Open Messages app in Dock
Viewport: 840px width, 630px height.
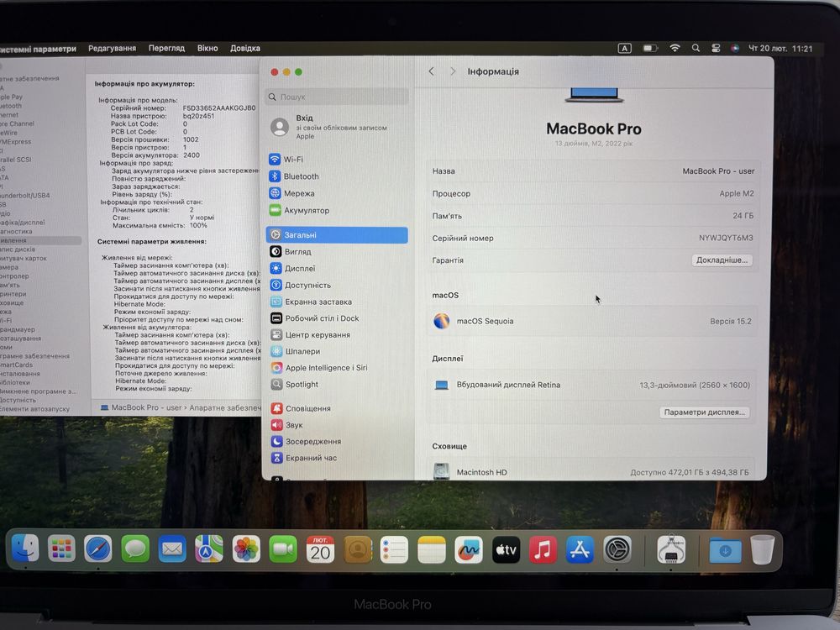click(135, 549)
